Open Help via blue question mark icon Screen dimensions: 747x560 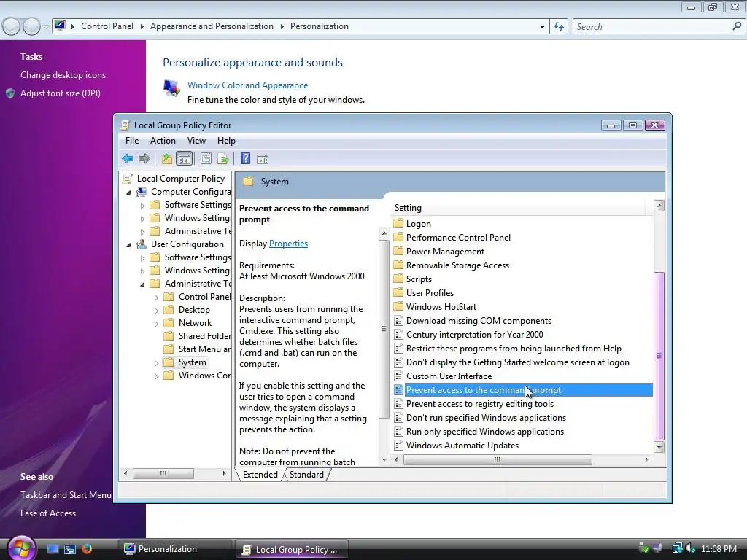245,158
